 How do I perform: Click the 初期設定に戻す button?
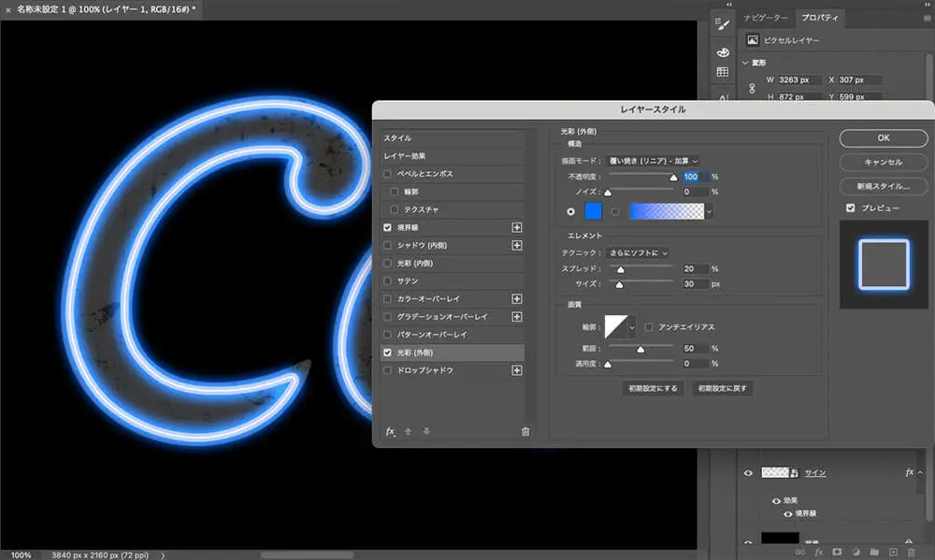tap(722, 388)
